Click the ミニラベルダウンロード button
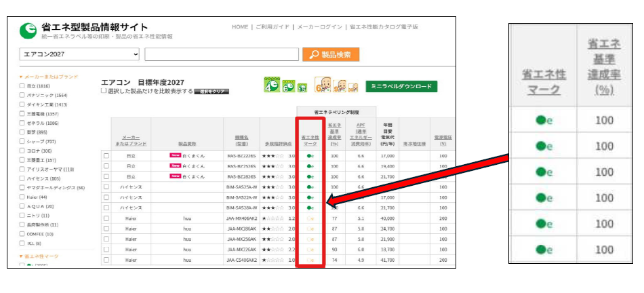 401,86
